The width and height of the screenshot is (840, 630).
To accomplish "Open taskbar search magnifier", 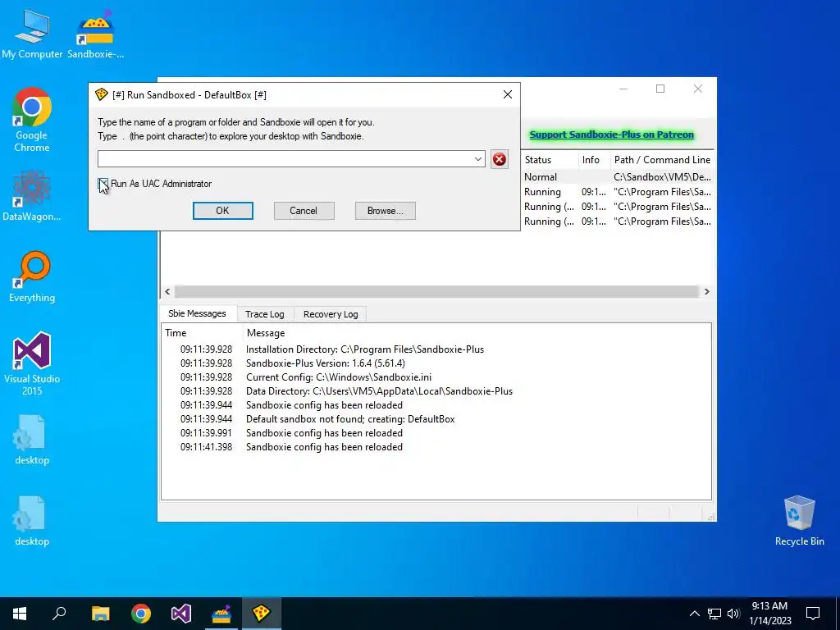I will (x=59, y=614).
